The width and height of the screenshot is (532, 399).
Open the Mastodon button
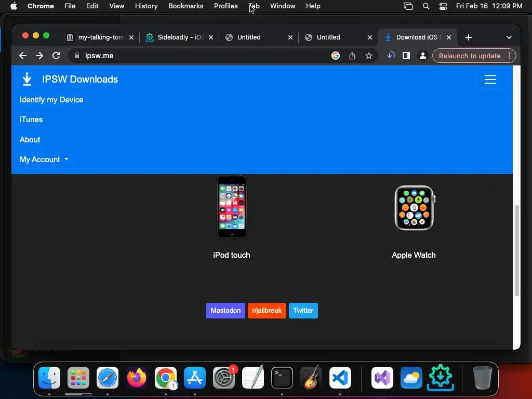225,311
